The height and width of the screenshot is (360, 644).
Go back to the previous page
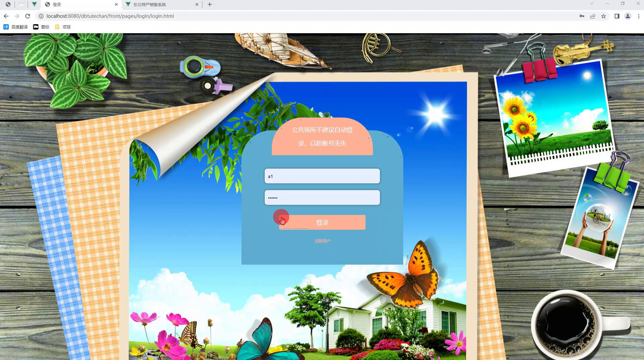tap(6, 16)
